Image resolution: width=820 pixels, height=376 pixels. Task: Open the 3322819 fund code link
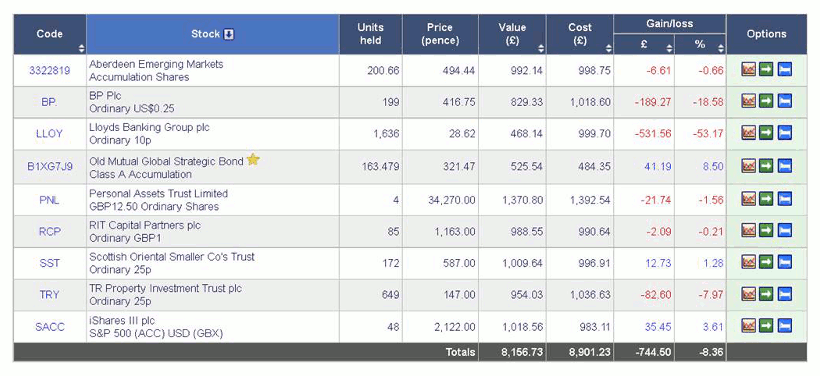tap(49, 70)
